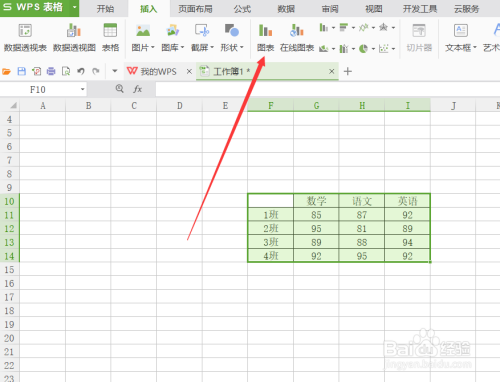Click the Print Preview icon

click(66, 71)
